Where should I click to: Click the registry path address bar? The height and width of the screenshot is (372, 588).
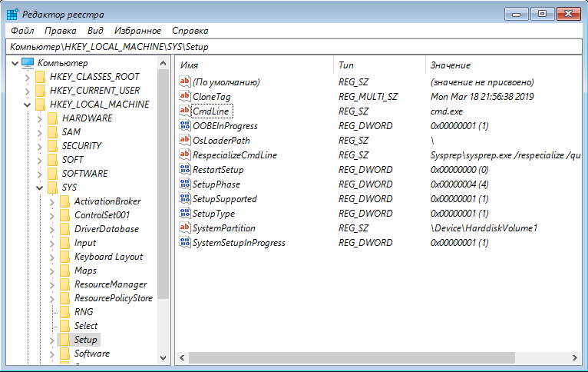(x=294, y=47)
